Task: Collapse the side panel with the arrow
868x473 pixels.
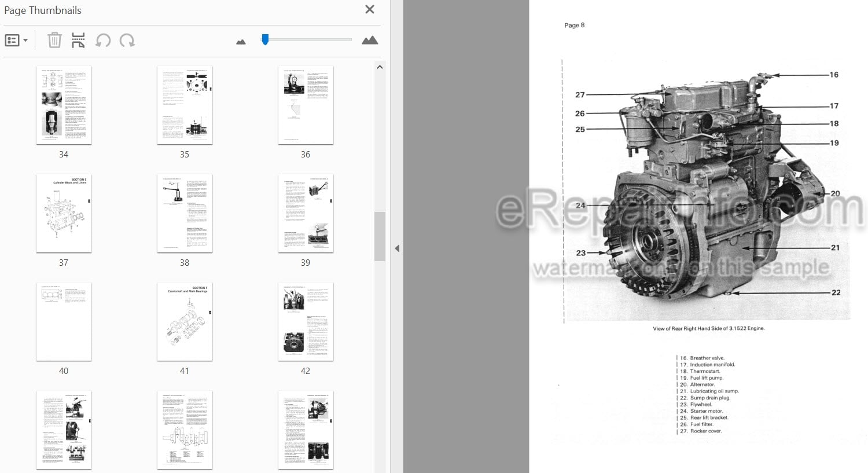Action: pos(397,248)
